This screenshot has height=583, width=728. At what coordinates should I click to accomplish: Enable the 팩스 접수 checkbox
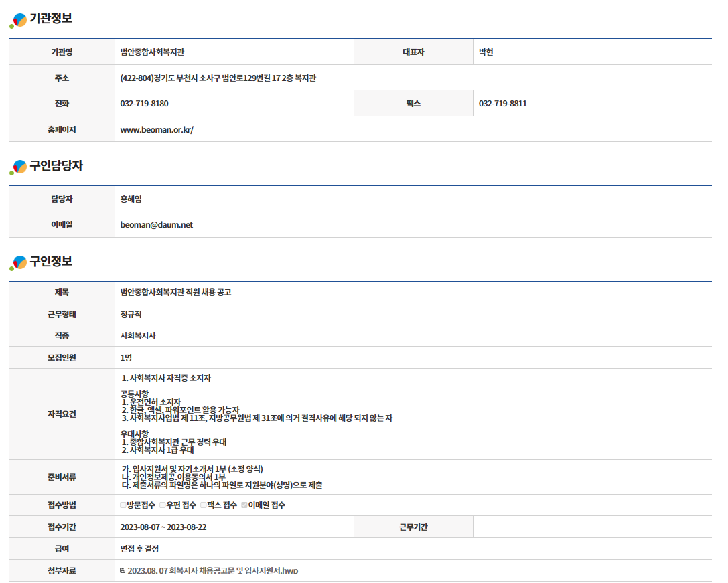pyautogui.click(x=203, y=505)
